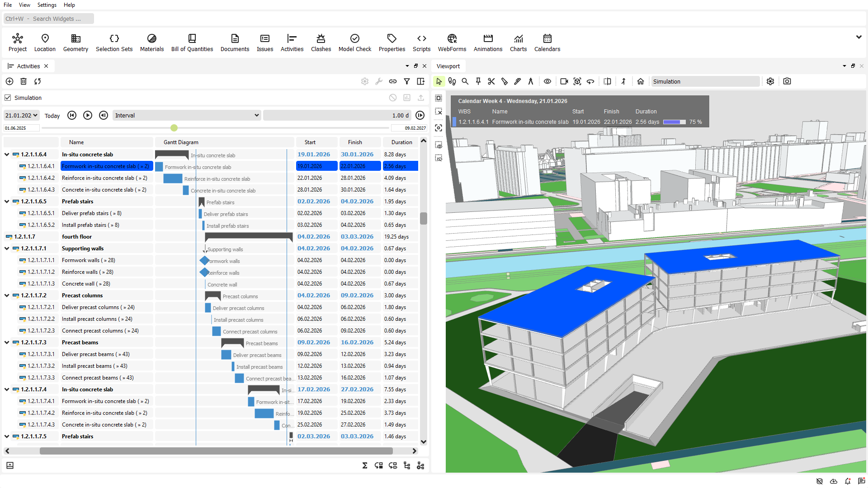This screenshot has width=868, height=488.
Task: Click the viewport screenshot camera icon
Action: [x=787, y=81]
